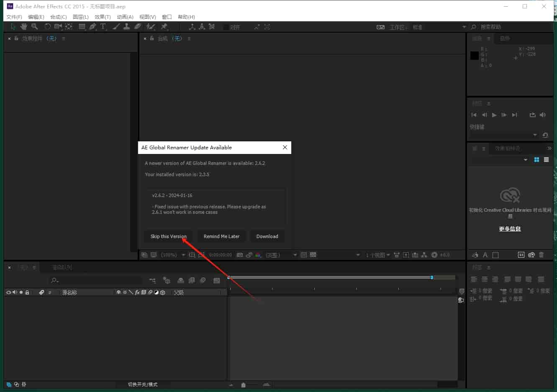This screenshot has height=392, width=557.
Task: Click the Download update button
Action: pyautogui.click(x=267, y=236)
